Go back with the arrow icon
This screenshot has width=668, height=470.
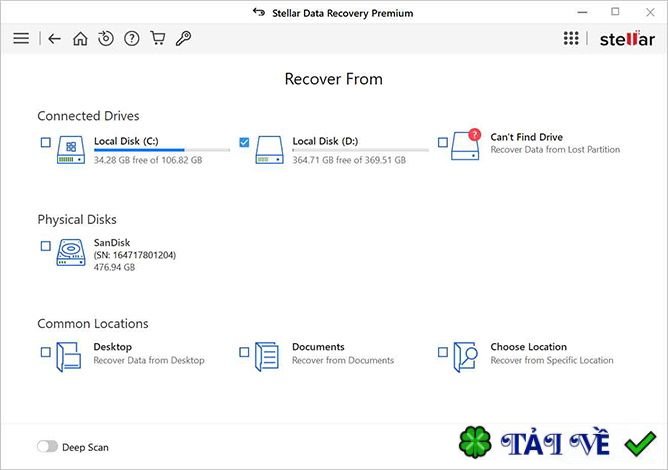54,39
